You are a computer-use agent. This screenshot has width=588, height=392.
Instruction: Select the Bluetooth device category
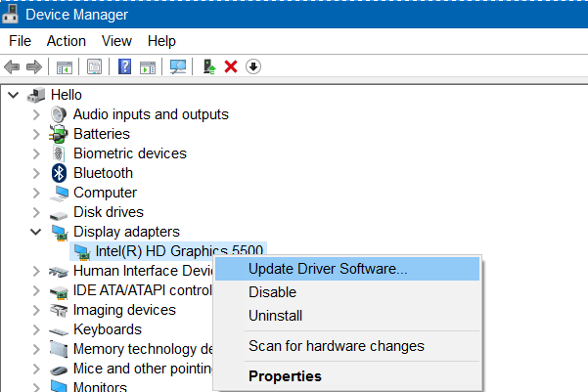coord(103,173)
